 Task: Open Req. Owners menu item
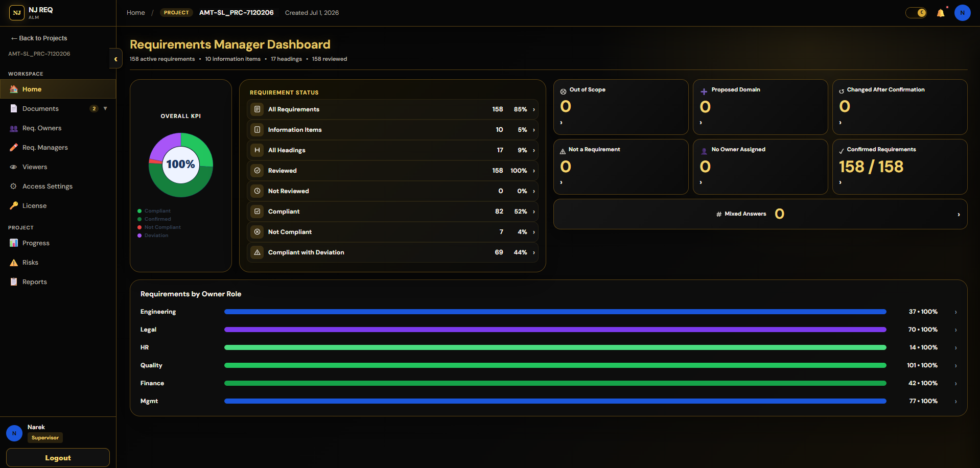[58, 128]
